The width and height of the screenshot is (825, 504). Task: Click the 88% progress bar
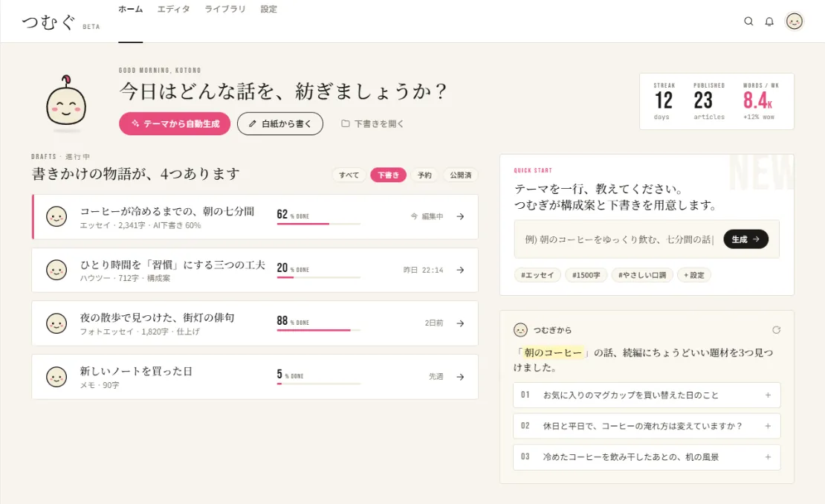click(x=318, y=330)
